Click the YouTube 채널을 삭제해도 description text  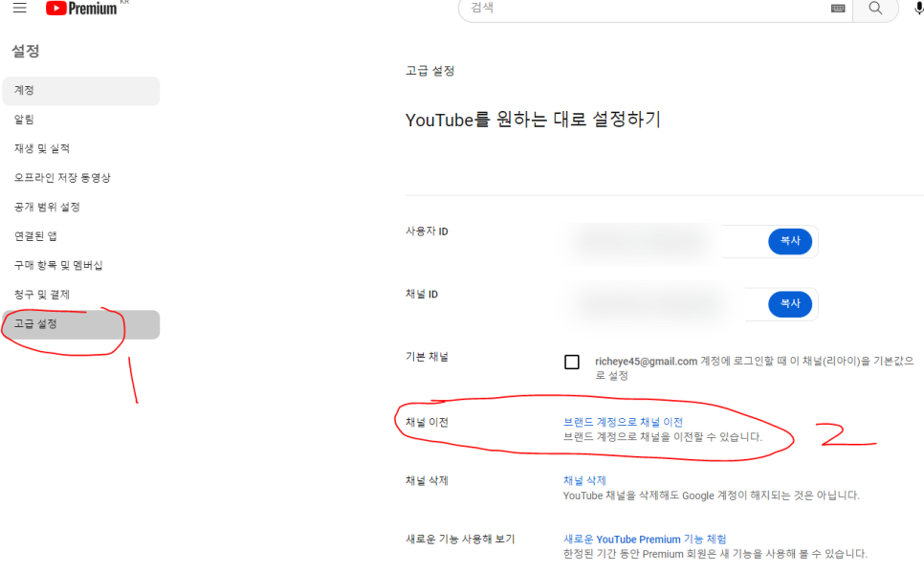(x=712, y=496)
